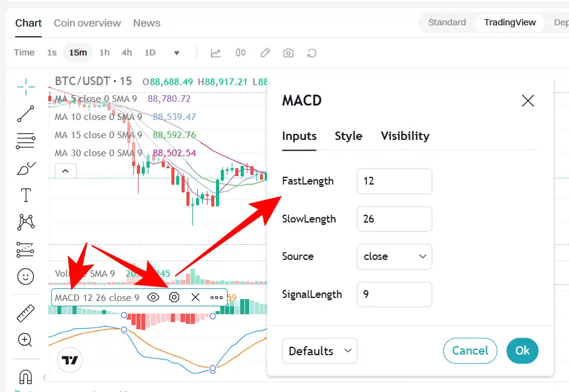This screenshot has width=569, height=392.
Task: Click the zoom in magnifier tool
Action: [x=25, y=340]
